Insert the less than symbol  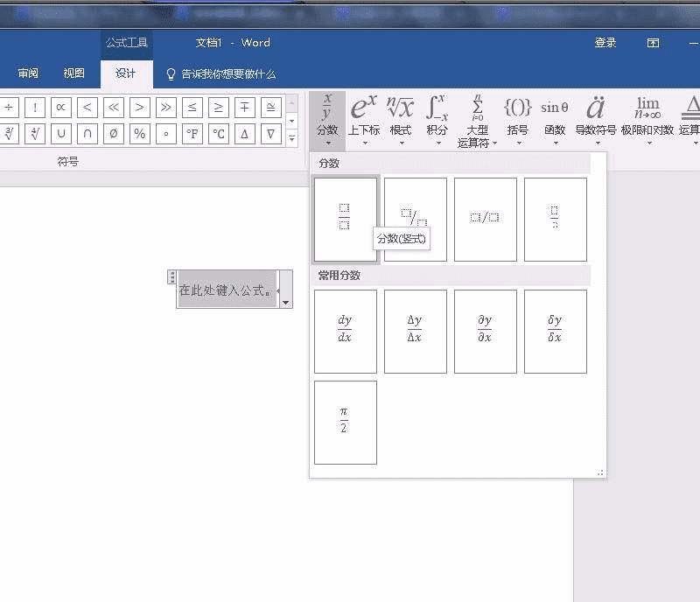87,108
